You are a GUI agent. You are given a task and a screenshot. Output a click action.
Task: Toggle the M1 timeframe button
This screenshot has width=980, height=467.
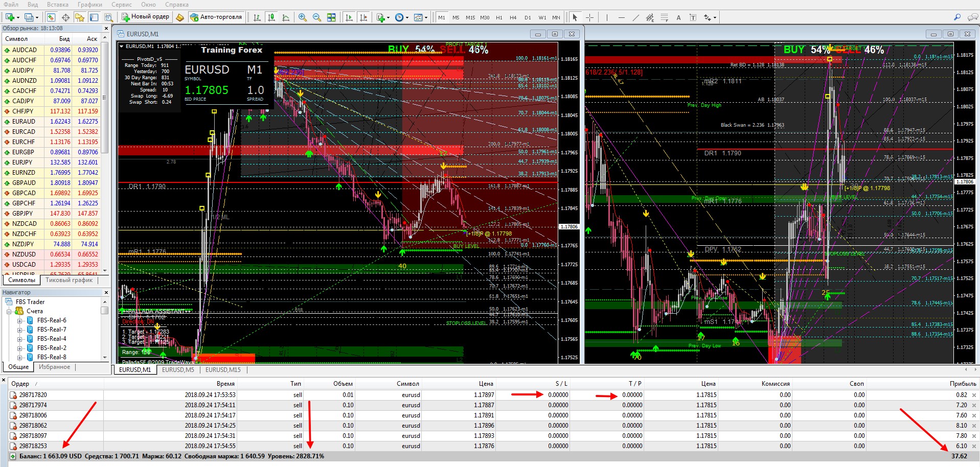(442, 17)
